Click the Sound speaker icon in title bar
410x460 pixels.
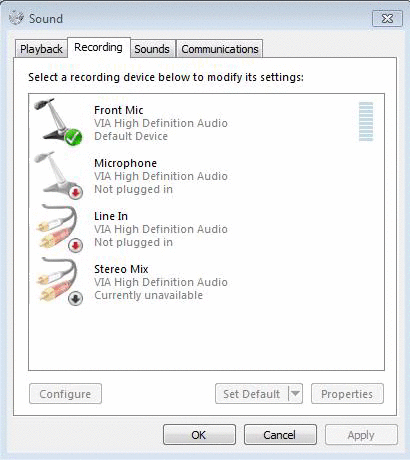pos(16,18)
